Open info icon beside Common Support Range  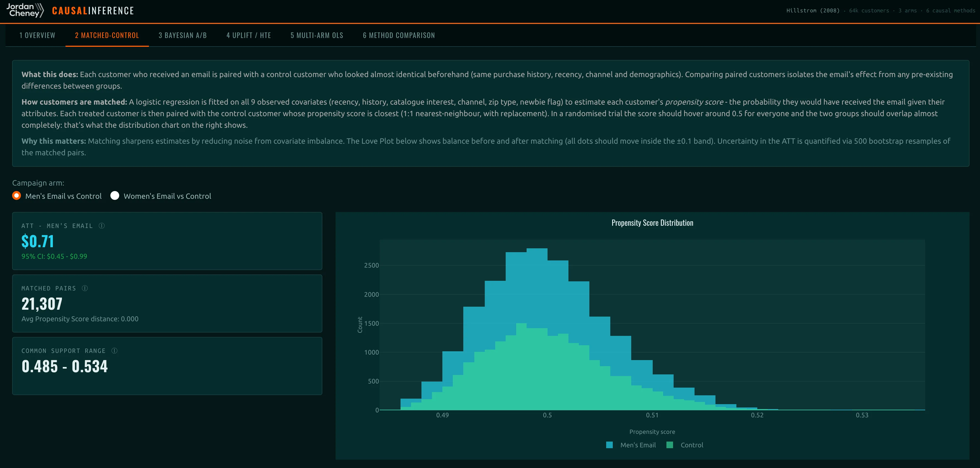pos(115,350)
